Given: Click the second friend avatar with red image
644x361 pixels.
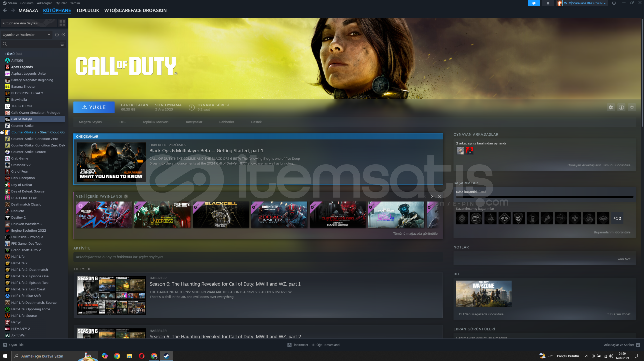Looking at the screenshot, I should (x=470, y=151).
